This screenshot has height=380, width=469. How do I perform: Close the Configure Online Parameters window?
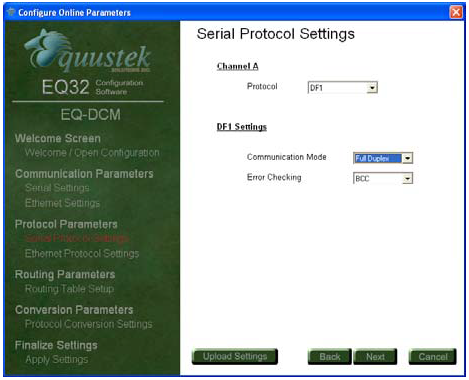click(x=456, y=12)
